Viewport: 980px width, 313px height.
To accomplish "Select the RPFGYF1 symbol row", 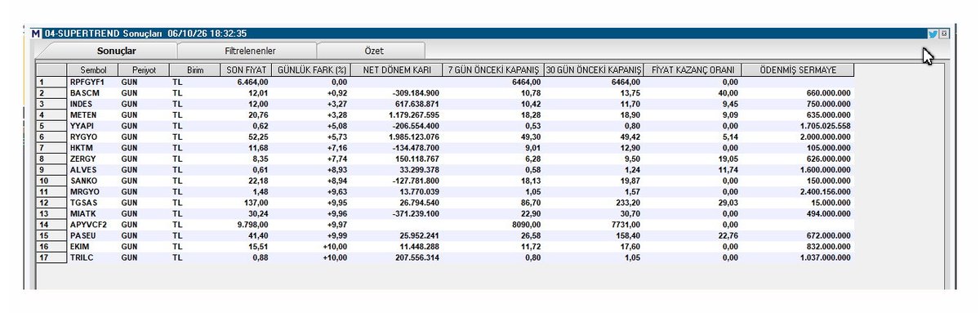I will (445, 83).
